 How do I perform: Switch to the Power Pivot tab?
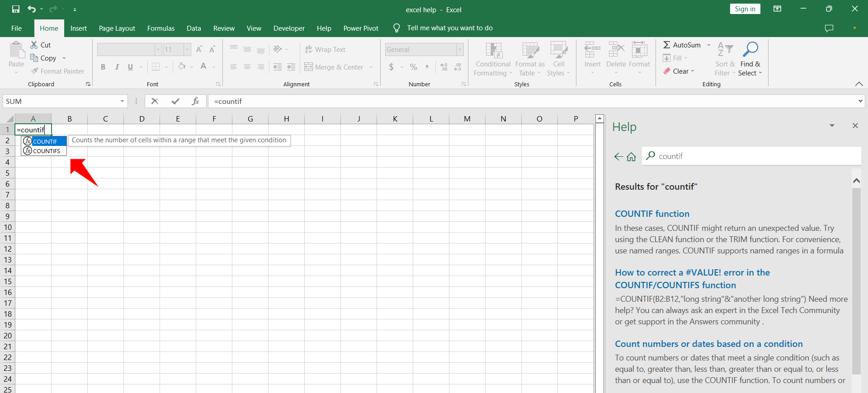pos(361,28)
